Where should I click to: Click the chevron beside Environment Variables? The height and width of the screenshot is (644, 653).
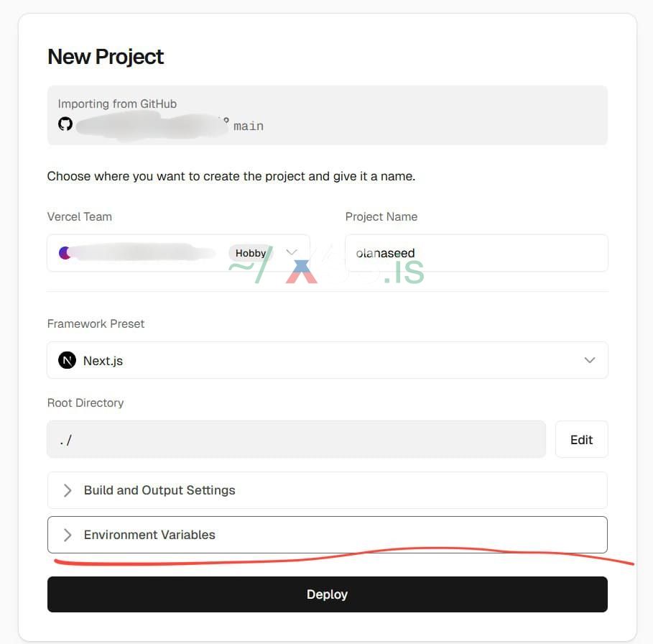pos(68,535)
